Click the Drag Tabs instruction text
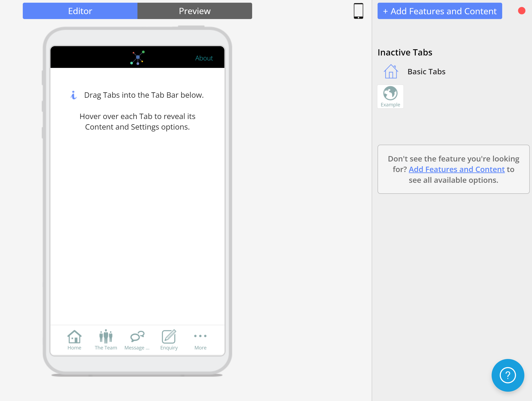The height and width of the screenshot is (401, 532). [x=144, y=95]
